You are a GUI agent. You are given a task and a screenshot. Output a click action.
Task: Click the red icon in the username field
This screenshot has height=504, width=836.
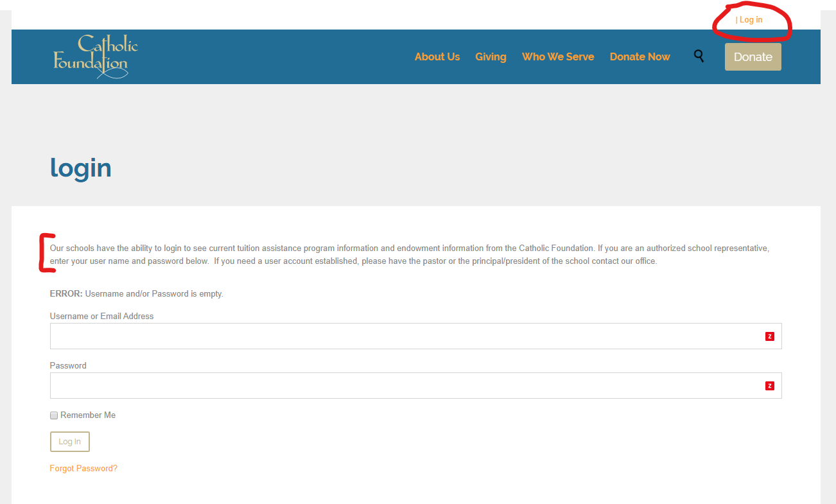click(x=769, y=336)
